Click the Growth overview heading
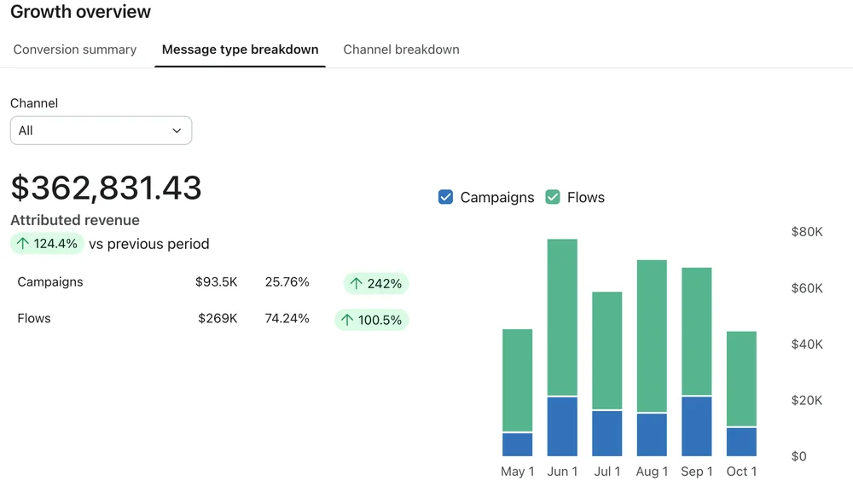853x504 pixels. 80,11
